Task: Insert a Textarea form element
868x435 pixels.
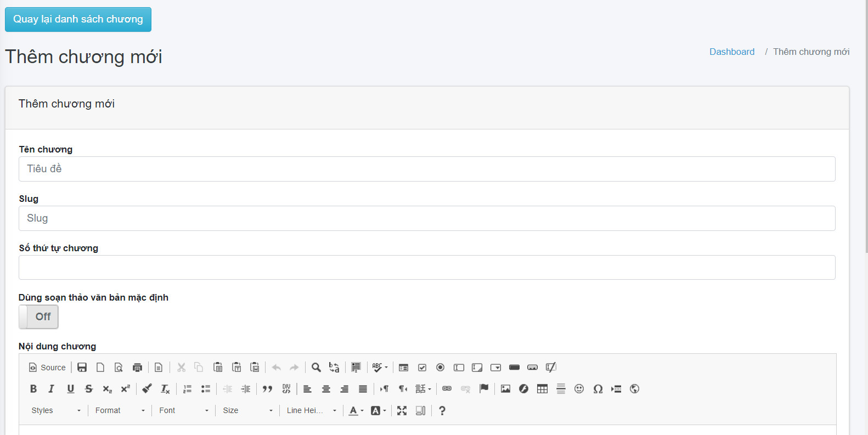Action: pyautogui.click(x=477, y=368)
